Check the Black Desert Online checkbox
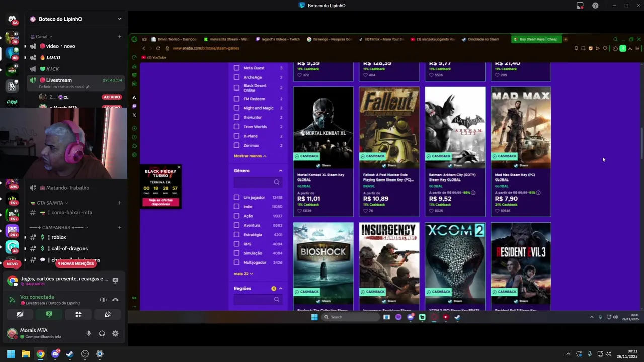 pos(236,87)
